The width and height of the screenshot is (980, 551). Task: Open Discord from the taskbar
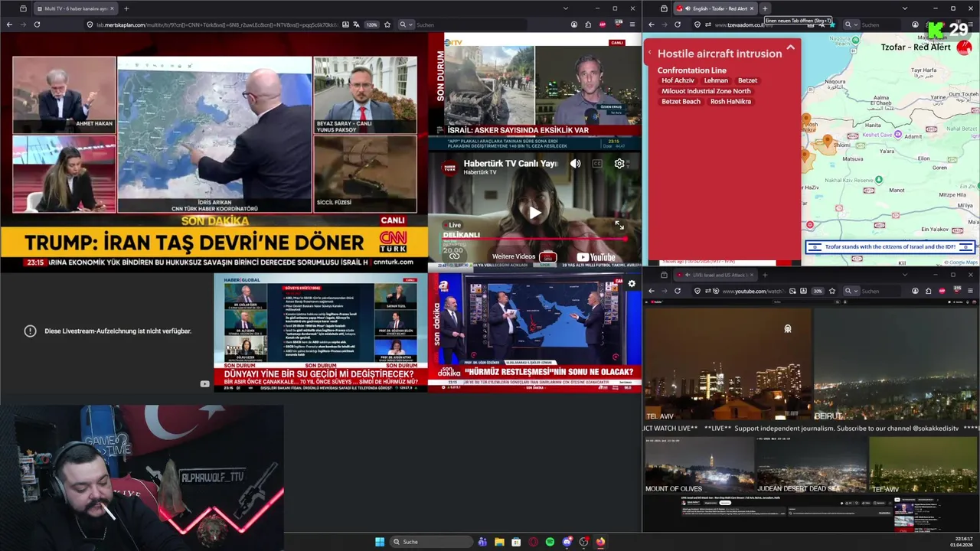point(567,542)
